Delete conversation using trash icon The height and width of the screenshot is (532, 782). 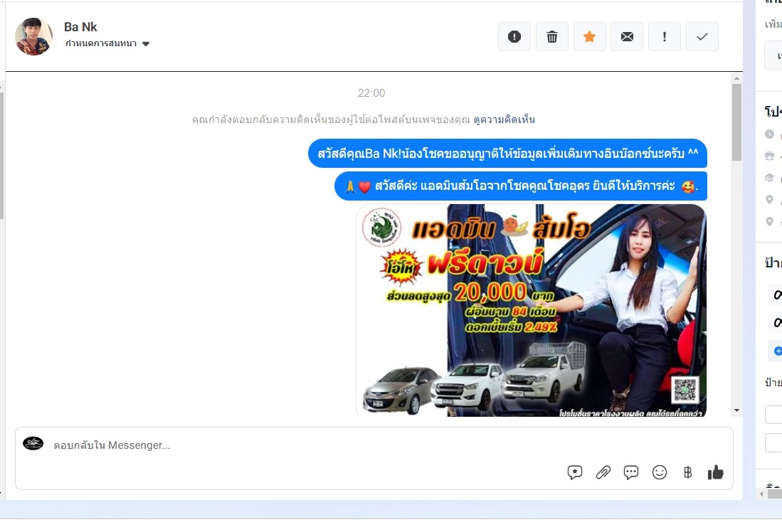pyautogui.click(x=551, y=37)
